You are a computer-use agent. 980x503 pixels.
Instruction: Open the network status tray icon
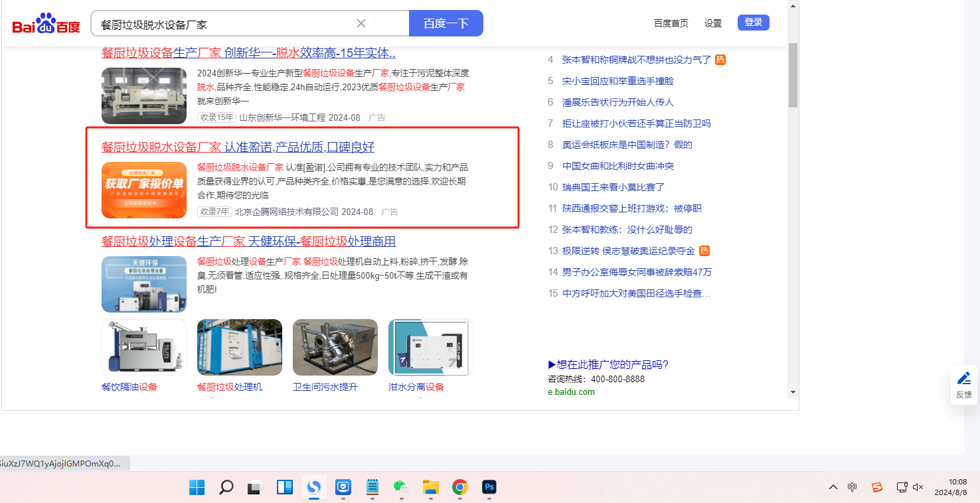coord(902,487)
